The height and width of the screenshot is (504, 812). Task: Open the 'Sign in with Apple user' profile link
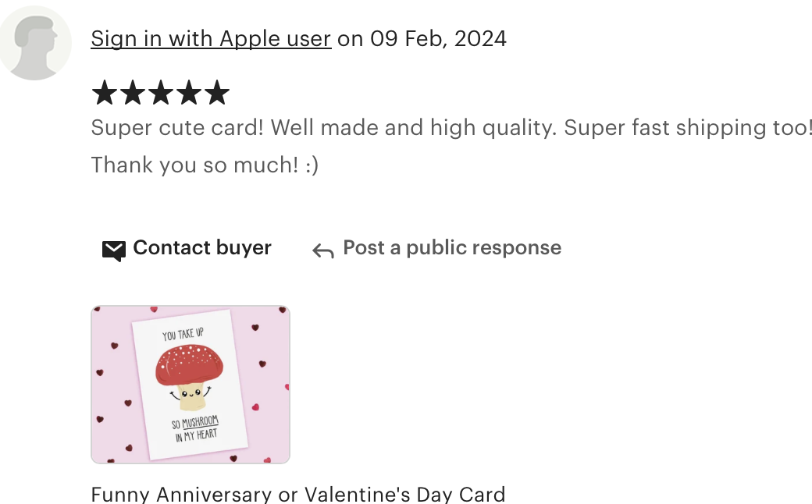211,39
